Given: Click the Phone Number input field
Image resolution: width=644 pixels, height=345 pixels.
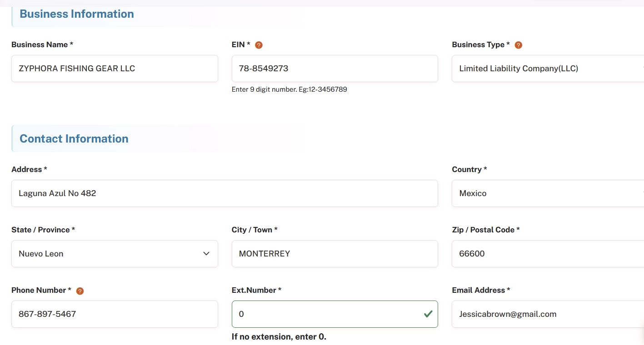Looking at the screenshot, I should coord(115,314).
